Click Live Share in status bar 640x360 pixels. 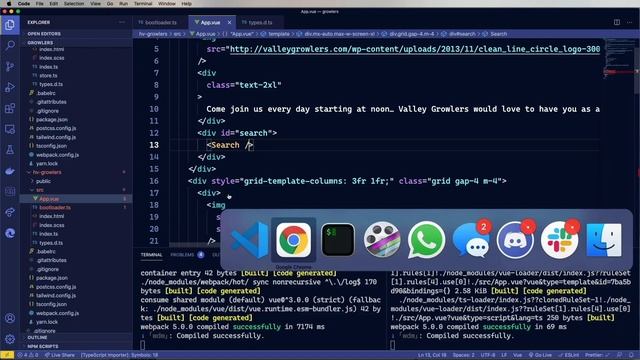[x=60, y=355]
